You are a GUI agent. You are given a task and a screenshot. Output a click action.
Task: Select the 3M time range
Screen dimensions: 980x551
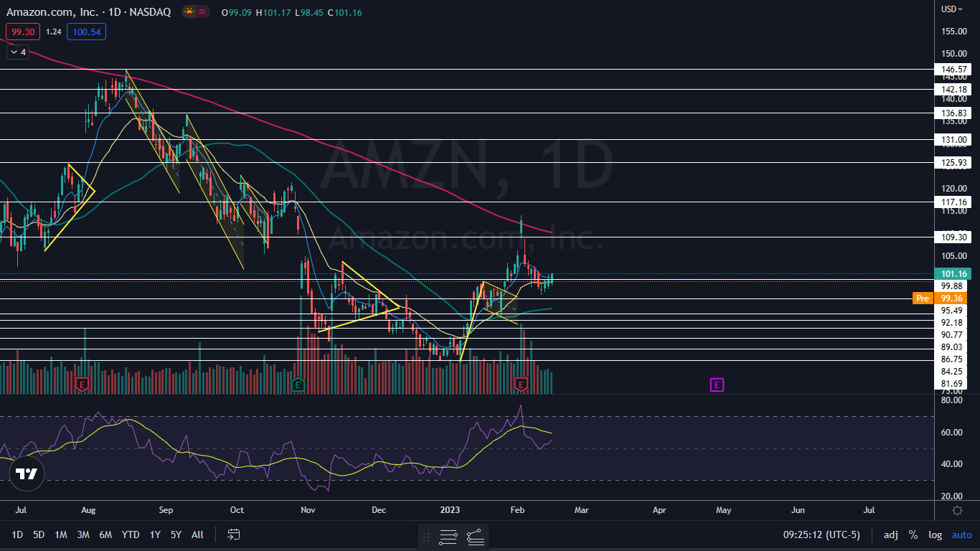(x=83, y=534)
